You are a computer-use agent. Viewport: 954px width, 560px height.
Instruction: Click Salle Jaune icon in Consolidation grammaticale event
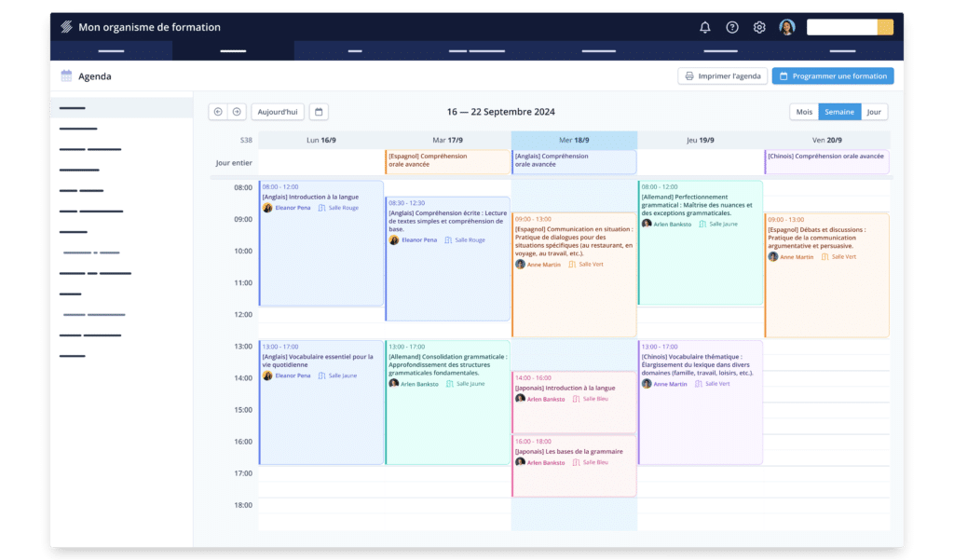(450, 384)
